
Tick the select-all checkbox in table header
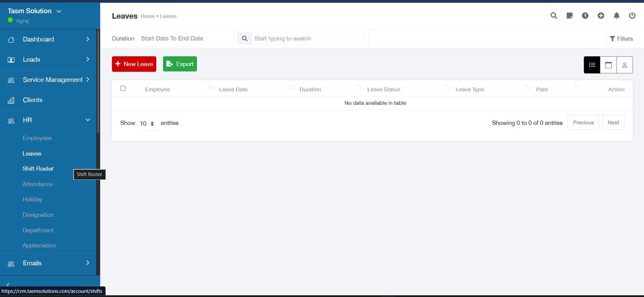tap(123, 89)
